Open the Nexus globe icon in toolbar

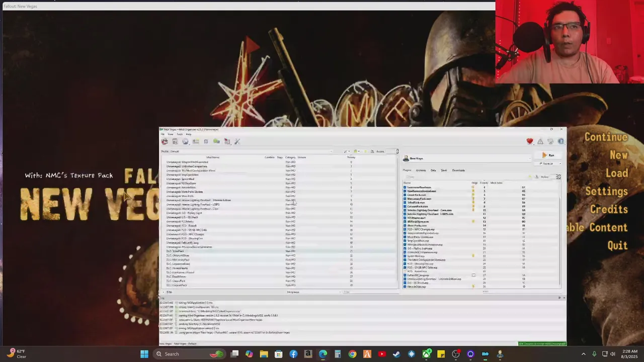(x=185, y=141)
